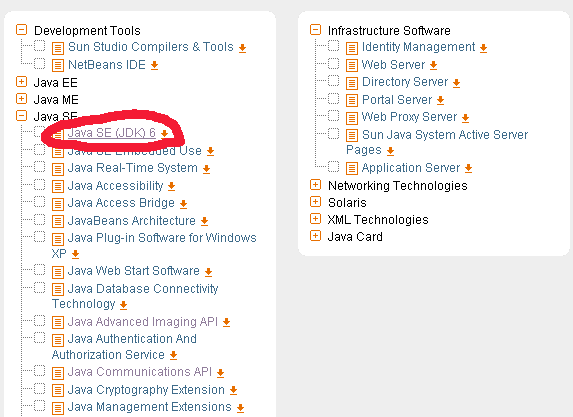573x417 pixels.
Task: Click download arrow beside Java Accessibility
Action: pyautogui.click(x=171, y=186)
